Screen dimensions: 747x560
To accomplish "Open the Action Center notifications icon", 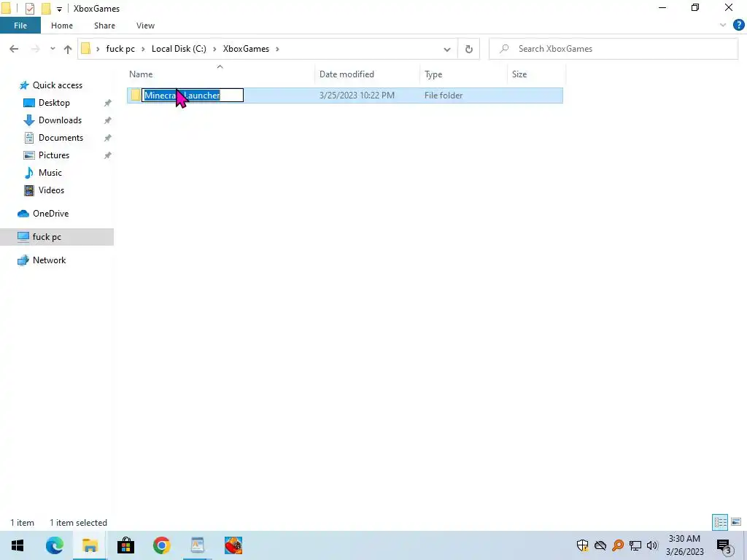I will point(724,545).
